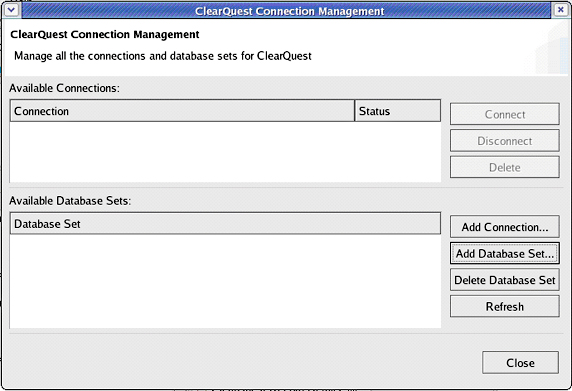Click Delete Database Set button
The image size is (572, 391).
[505, 280]
